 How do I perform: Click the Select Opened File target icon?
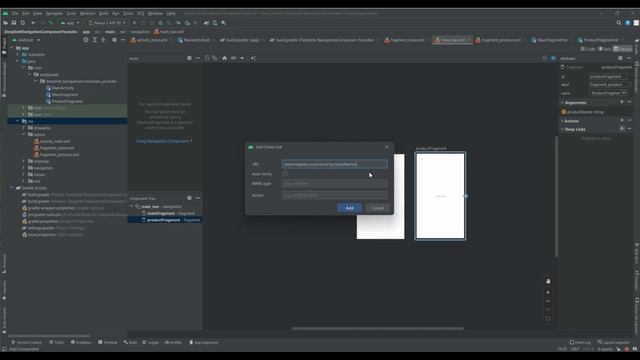pos(86,40)
